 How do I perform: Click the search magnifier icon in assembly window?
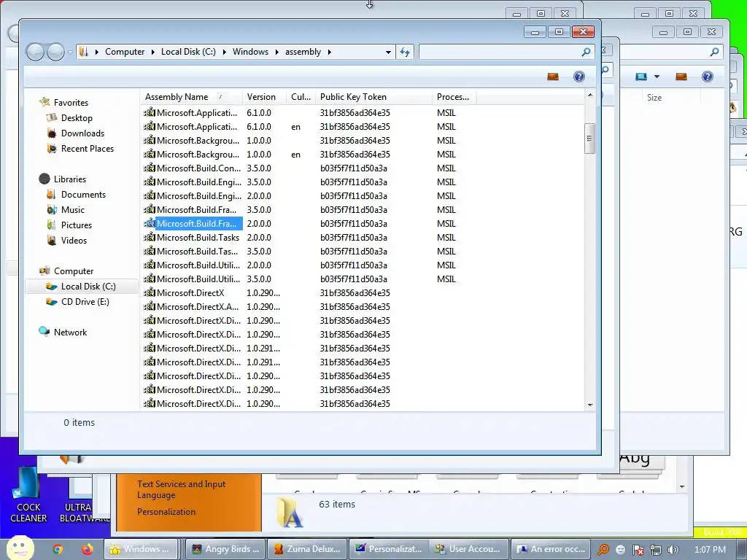586,52
